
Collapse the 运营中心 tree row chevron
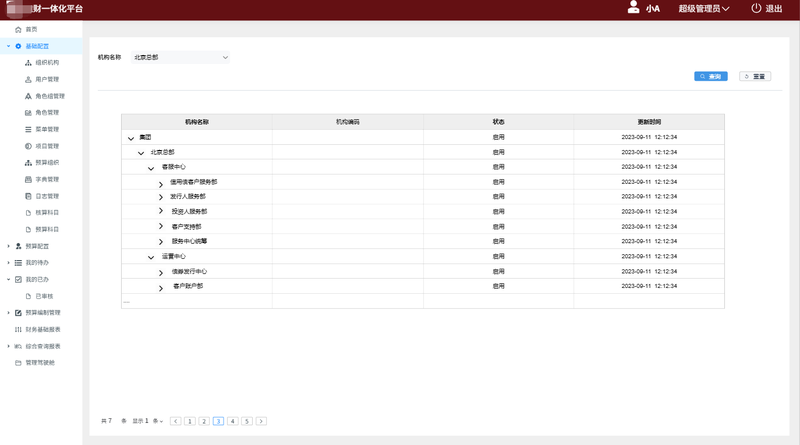[x=151, y=257]
